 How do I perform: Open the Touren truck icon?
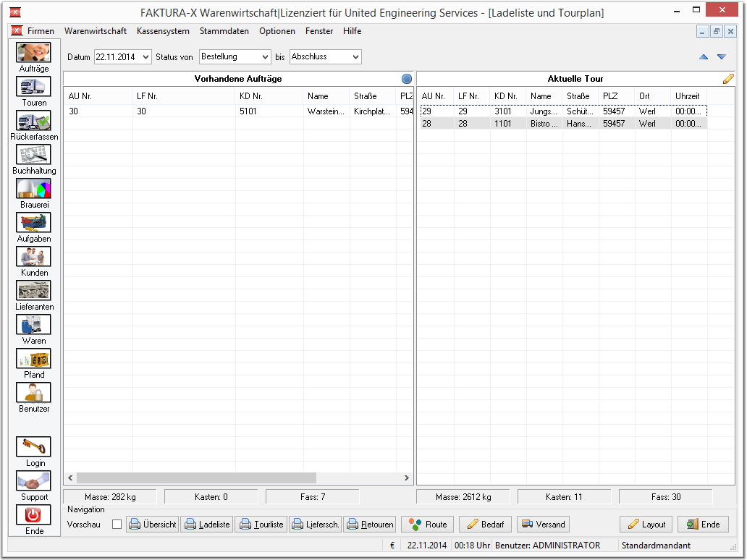(x=33, y=87)
